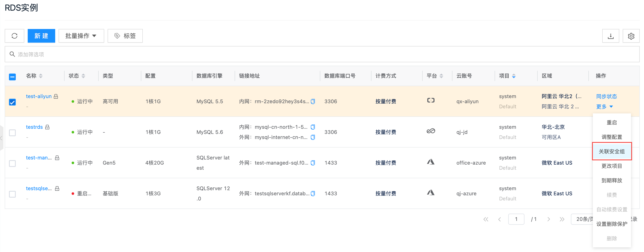This screenshot has width=644, height=252.
Task: Open the column settings gear icon
Action: [x=631, y=36]
